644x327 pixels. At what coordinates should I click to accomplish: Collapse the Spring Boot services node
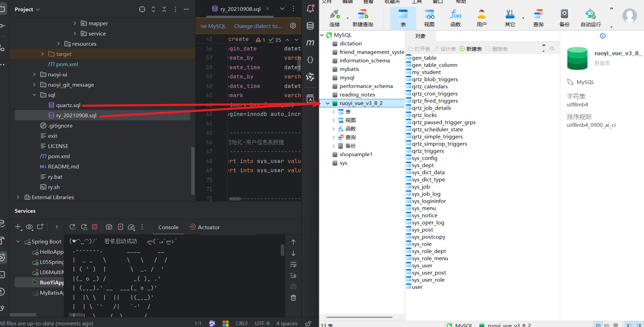18,241
